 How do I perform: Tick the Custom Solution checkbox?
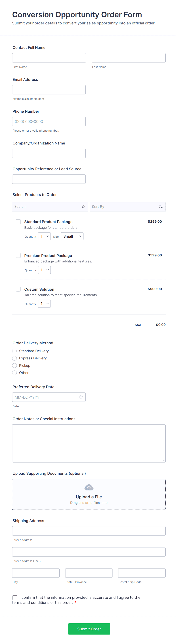(x=18, y=289)
